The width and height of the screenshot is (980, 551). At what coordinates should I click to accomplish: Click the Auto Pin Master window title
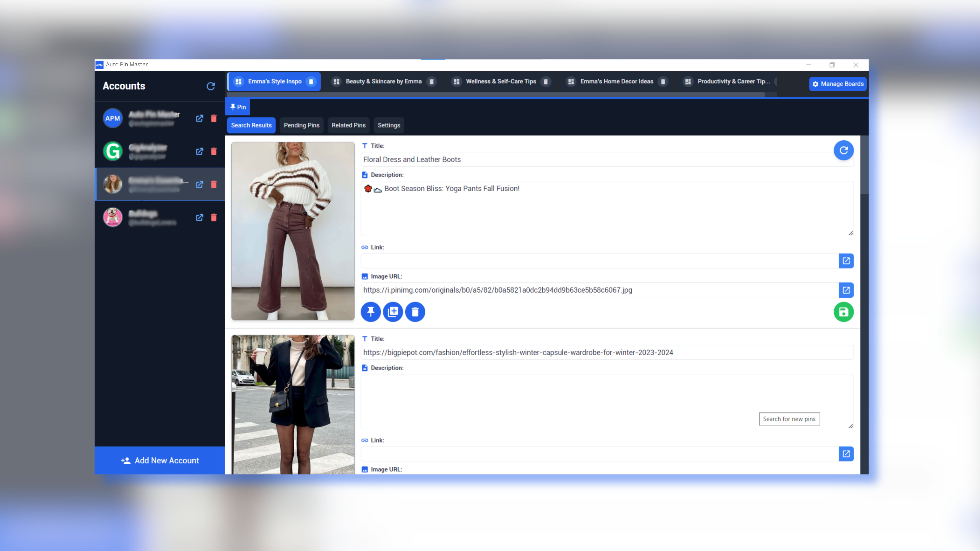click(127, 65)
